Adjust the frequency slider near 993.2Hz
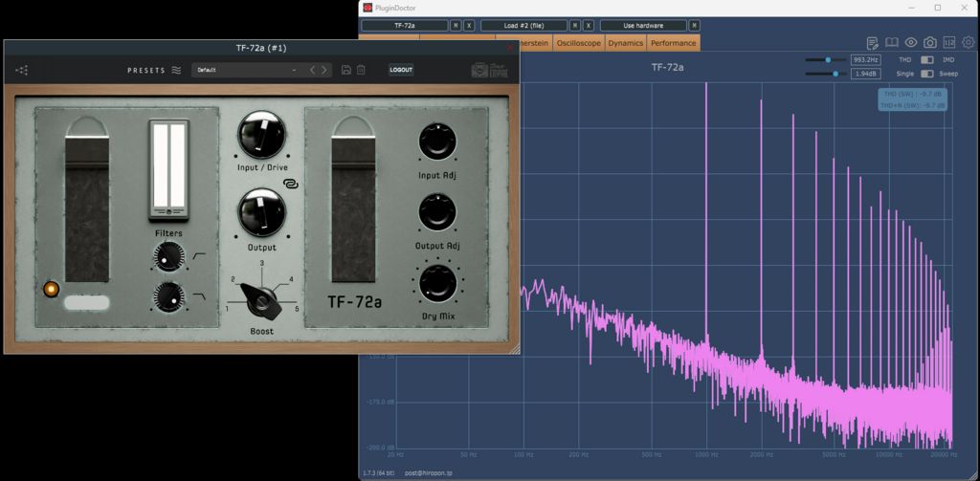980x481 pixels. tap(826, 60)
